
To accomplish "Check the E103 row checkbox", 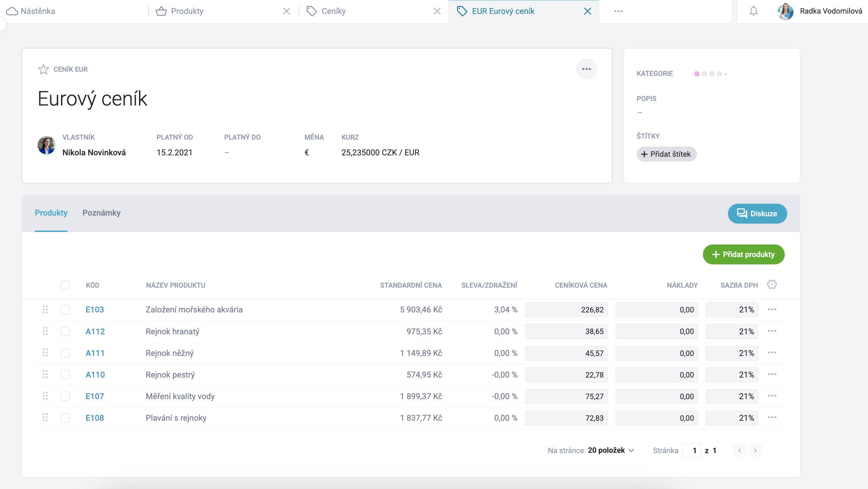I will [x=65, y=310].
